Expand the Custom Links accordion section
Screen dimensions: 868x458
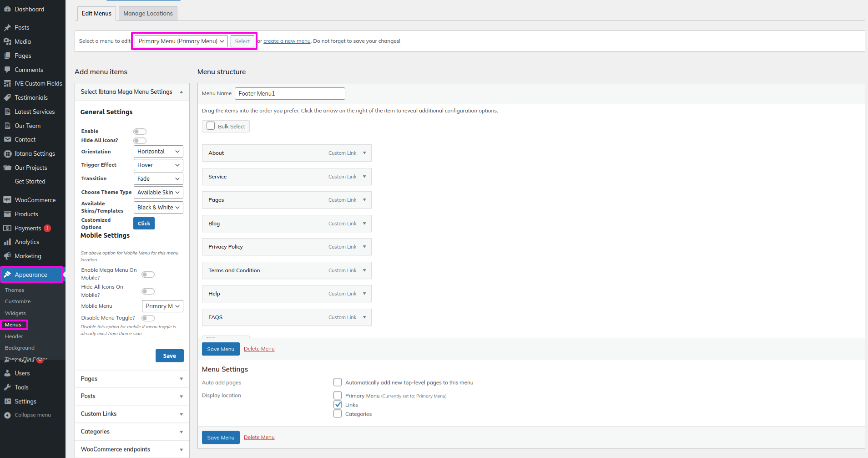[x=132, y=414]
